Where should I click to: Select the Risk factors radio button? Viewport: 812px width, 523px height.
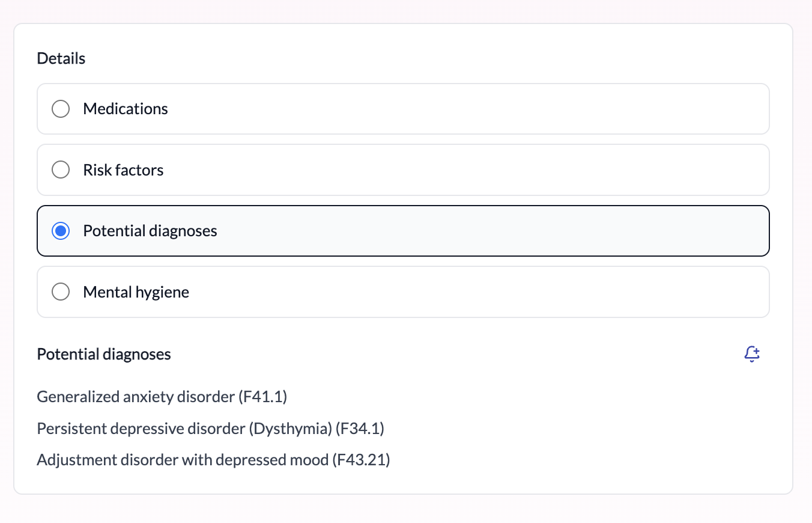pos(60,170)
